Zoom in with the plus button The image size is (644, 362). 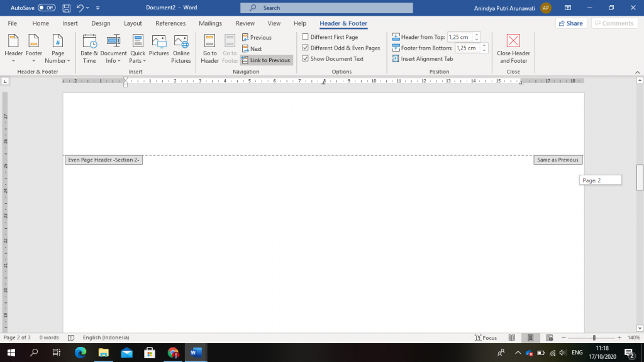click(x=619, y=337)
